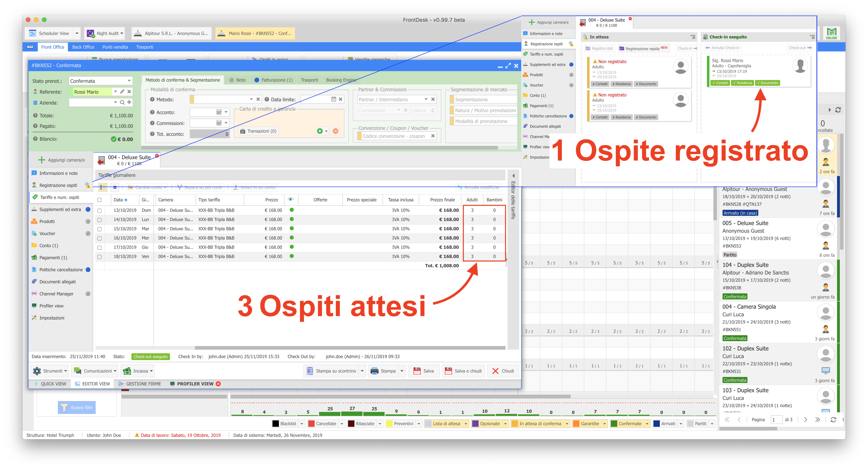Tick the checkbox for the 14/10/2019 rate row
The width and height of the screenshot is (868, 469).
99,220
